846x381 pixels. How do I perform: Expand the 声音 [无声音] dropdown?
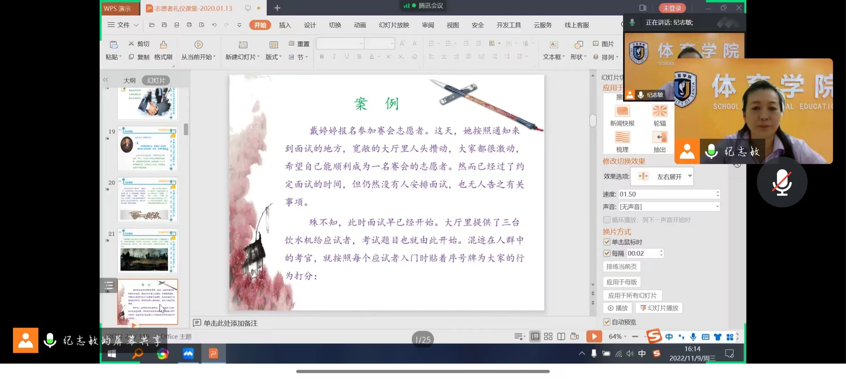tap(669, 207)
